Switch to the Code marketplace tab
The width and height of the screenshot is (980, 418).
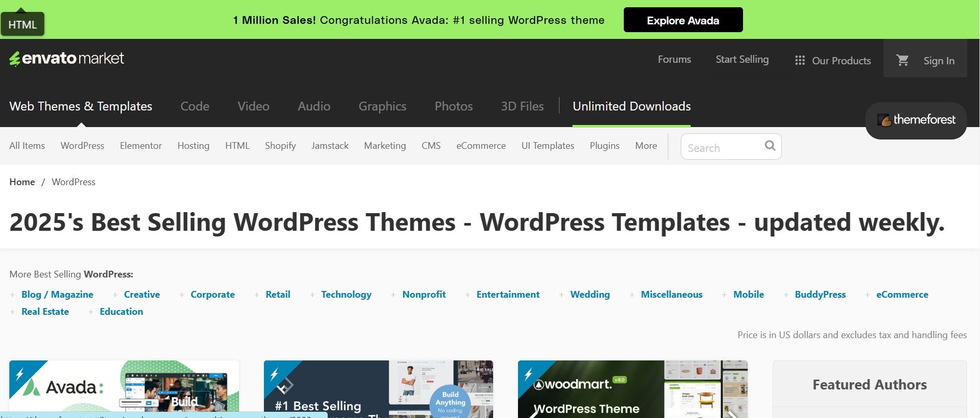[195, 106]
